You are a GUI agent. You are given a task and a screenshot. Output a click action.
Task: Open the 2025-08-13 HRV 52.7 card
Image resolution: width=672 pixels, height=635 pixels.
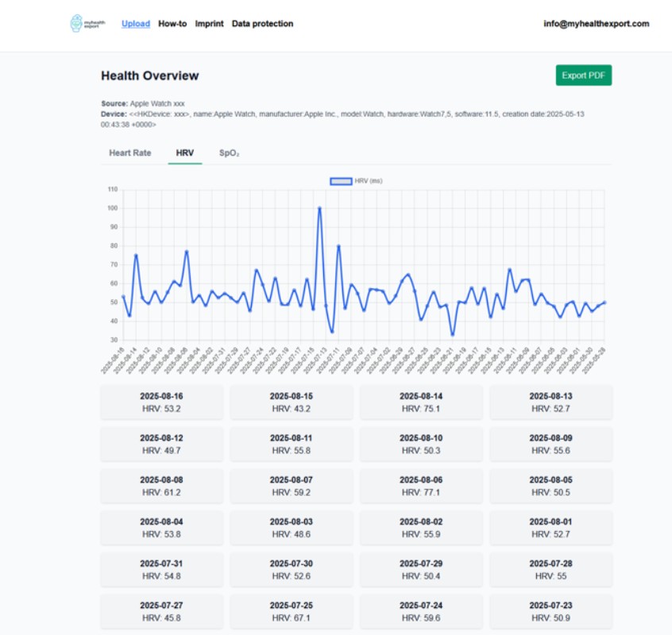(x=550, y=402)
